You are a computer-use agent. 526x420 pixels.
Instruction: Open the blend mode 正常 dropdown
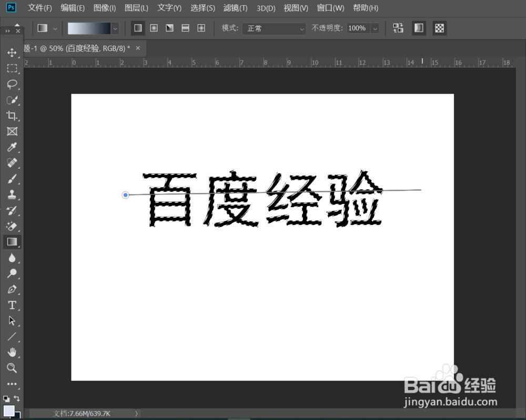coord(274,28)
